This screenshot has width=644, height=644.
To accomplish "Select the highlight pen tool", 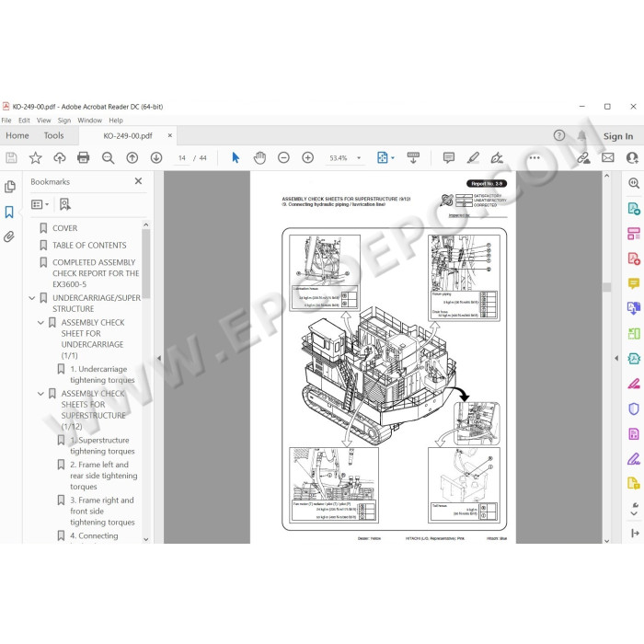I will [x=473, y=157].
